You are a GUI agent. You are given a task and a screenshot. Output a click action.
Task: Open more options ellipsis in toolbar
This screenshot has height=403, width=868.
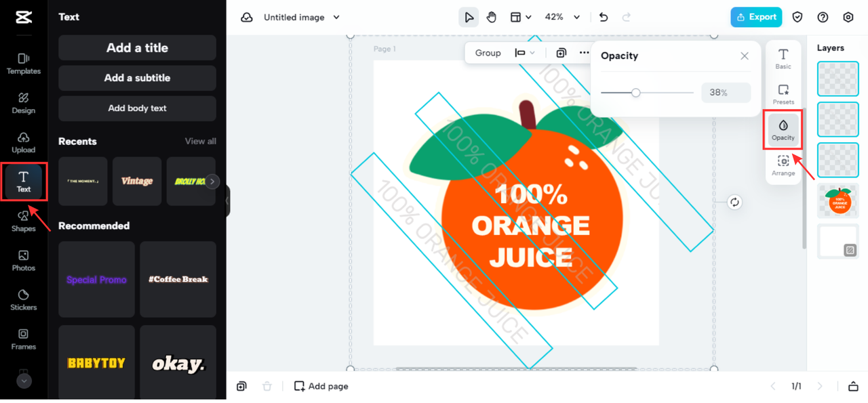pyautogui.click(x=584, y=53)
